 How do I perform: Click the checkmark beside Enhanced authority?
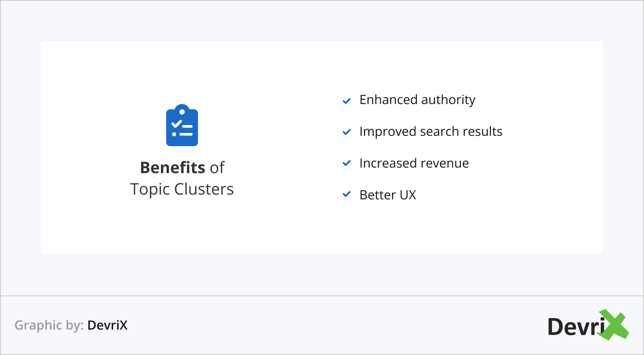pyautogui.click(x=347, y=101)
